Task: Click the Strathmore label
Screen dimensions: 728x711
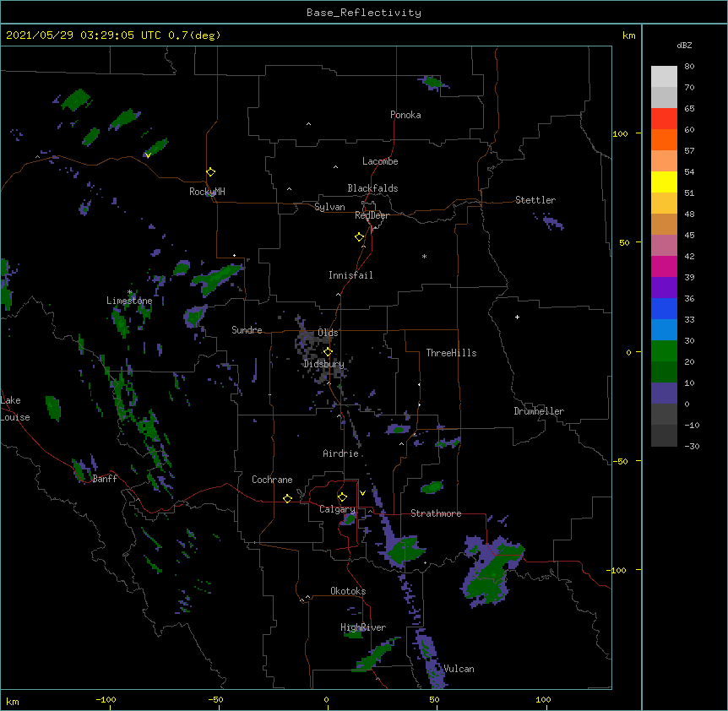Action: point(436,513)
